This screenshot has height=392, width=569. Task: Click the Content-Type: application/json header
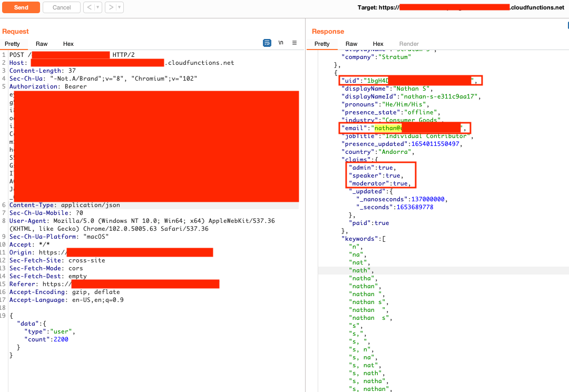[65, 205]
